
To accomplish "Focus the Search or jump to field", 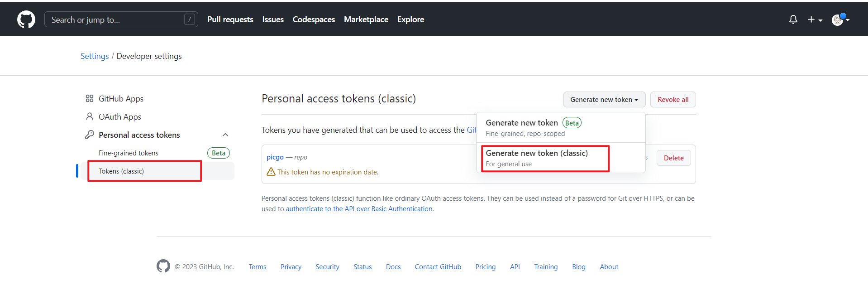I will [121, 19].
